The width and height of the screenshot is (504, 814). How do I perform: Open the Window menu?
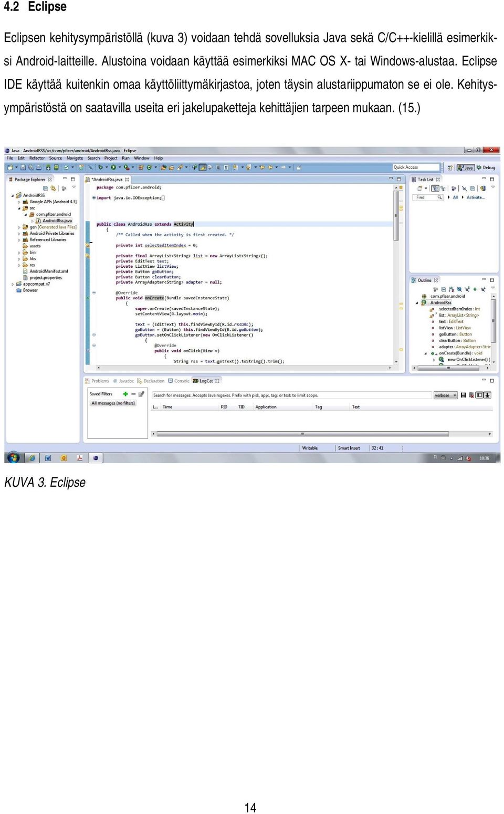point(142,158)
